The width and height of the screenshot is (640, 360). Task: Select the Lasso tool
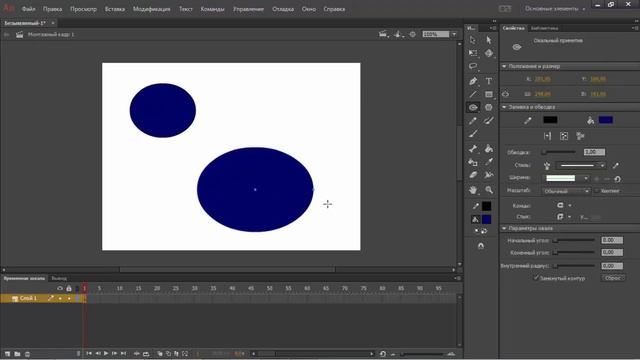click(473, 66)
